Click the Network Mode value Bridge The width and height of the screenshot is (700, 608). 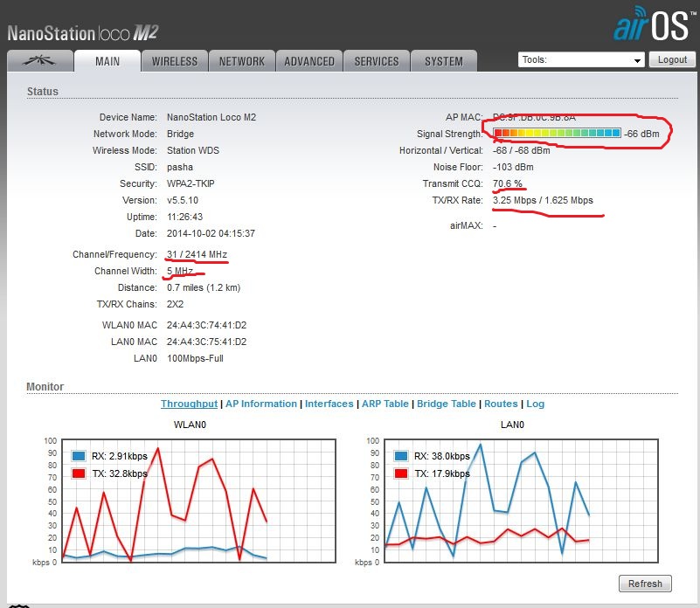(180, 134)
